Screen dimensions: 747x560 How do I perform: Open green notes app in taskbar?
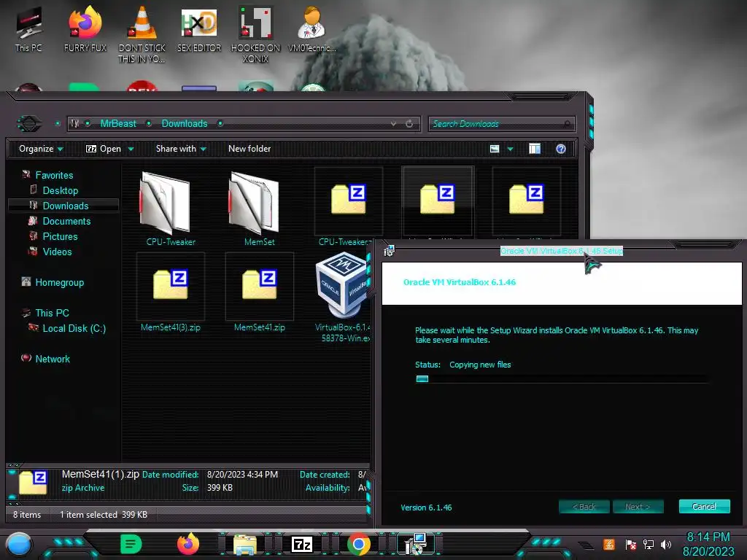(131, 544)
